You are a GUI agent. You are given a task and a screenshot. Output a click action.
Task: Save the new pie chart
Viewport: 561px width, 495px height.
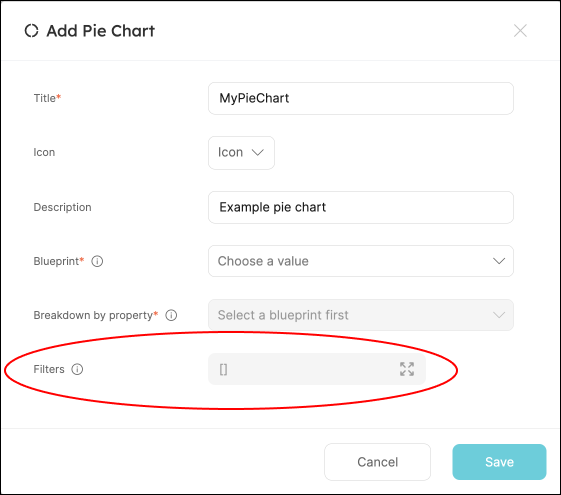point(499,462)
